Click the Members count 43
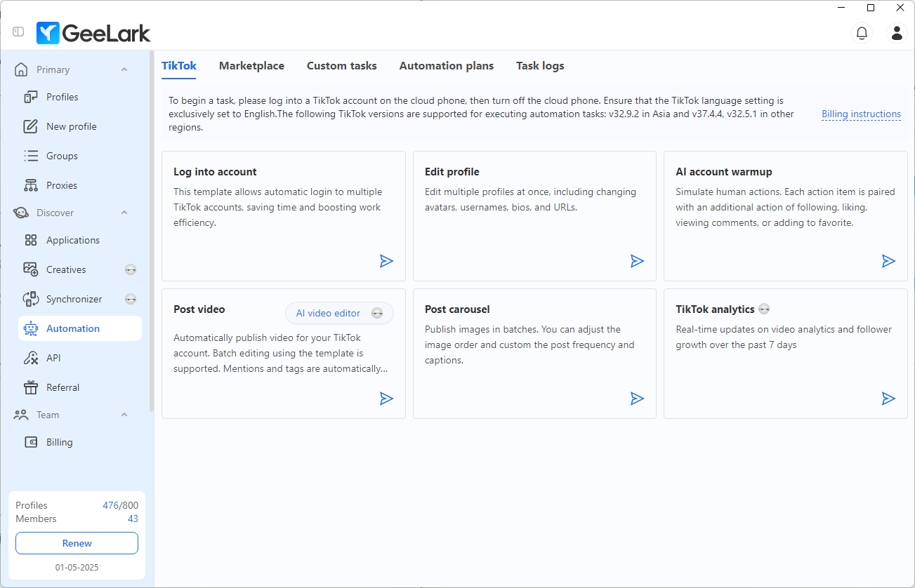915x588 pixels. [133, 519]
